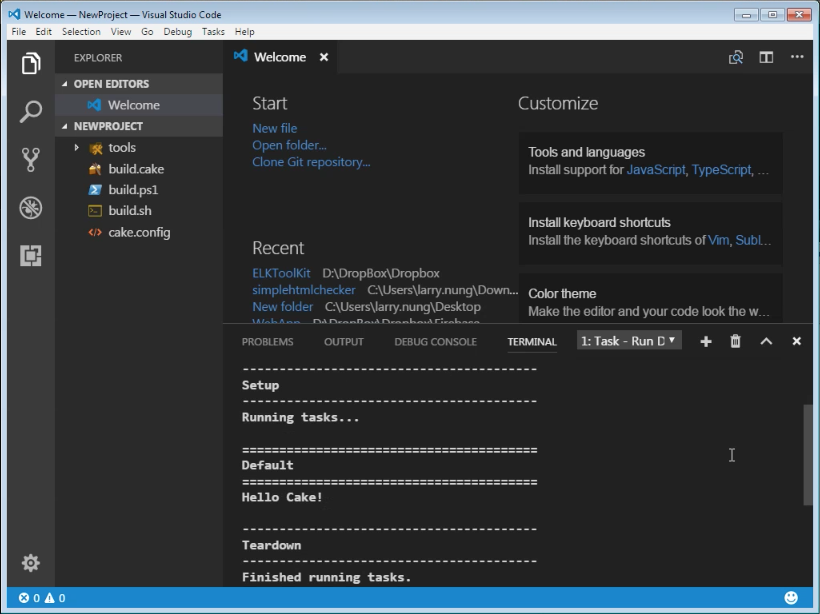The width and height of the screenshot is (820, 614).
Task: Switch to the Output panel tab
Action: (x=344, y=342)
